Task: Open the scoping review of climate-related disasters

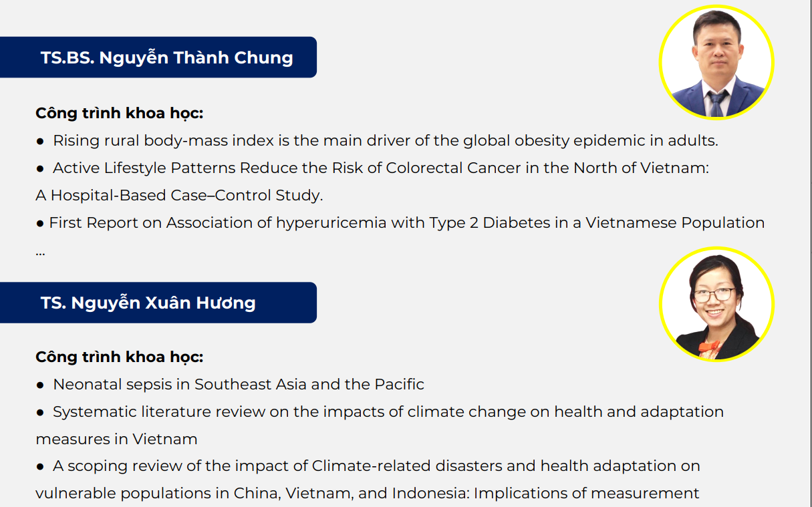Action: pyautogui.click(x=376, y=466)
